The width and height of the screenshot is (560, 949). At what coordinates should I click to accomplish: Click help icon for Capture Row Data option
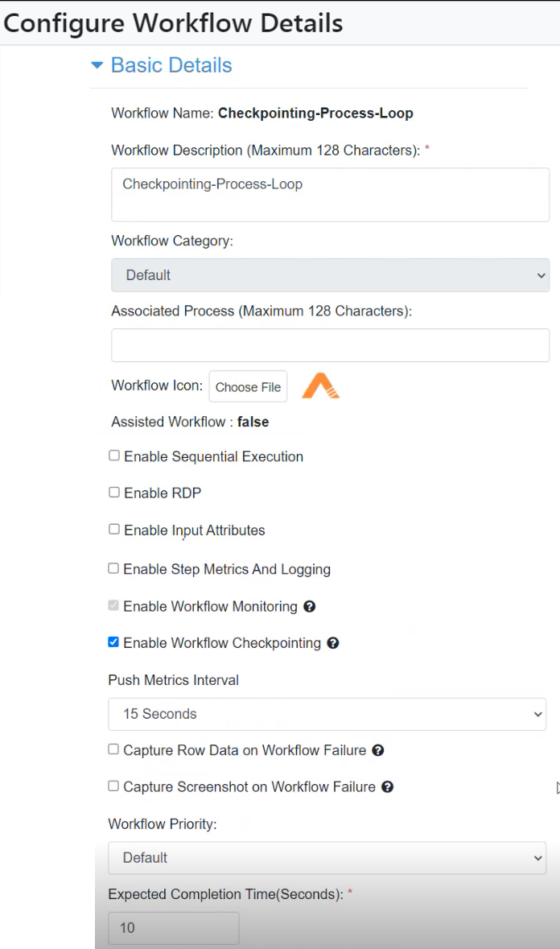coord(378,750)
